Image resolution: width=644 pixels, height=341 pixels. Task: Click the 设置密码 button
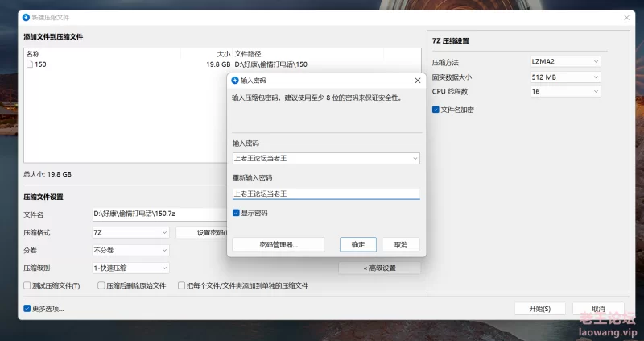(202, 232)
